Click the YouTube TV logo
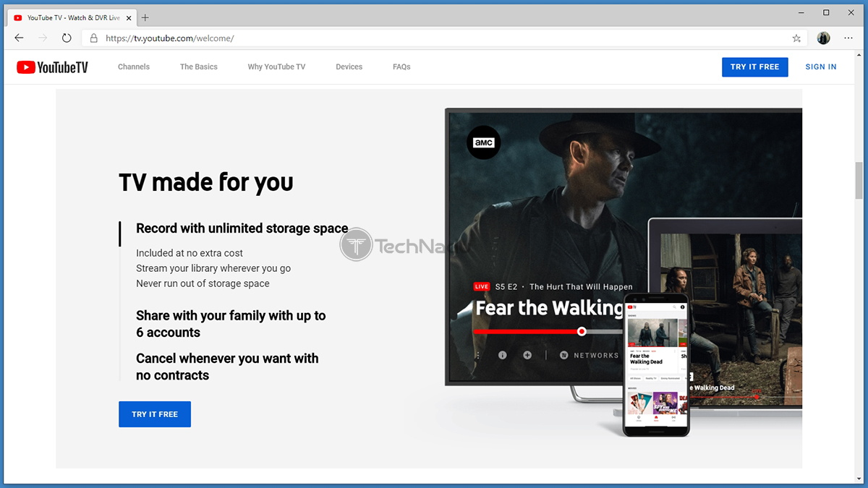 point(52,67)
